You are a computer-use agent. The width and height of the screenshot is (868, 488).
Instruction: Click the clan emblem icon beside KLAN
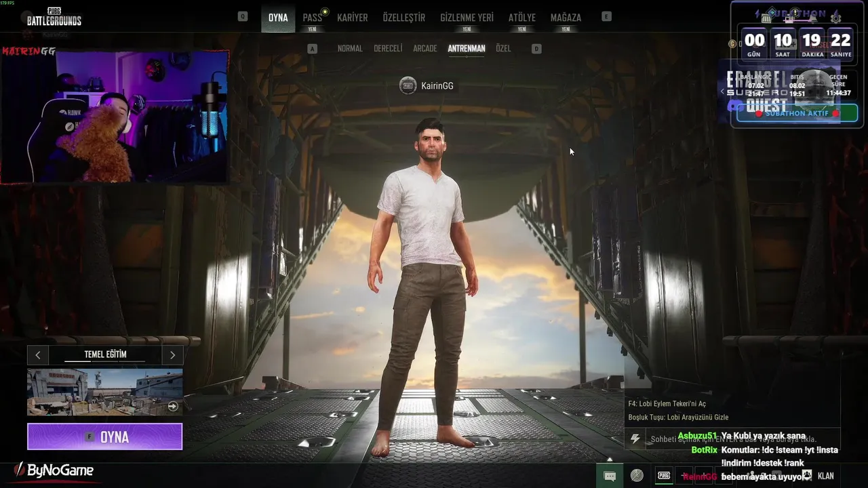click(807, 475)
